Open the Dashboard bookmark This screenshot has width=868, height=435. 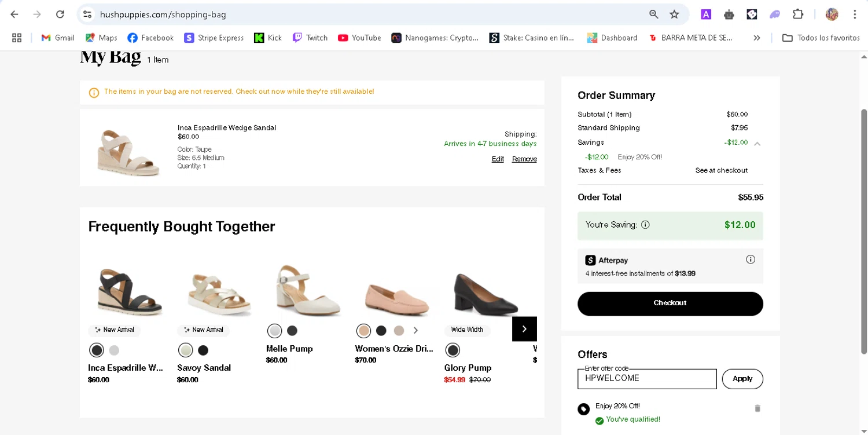[612, 38]
